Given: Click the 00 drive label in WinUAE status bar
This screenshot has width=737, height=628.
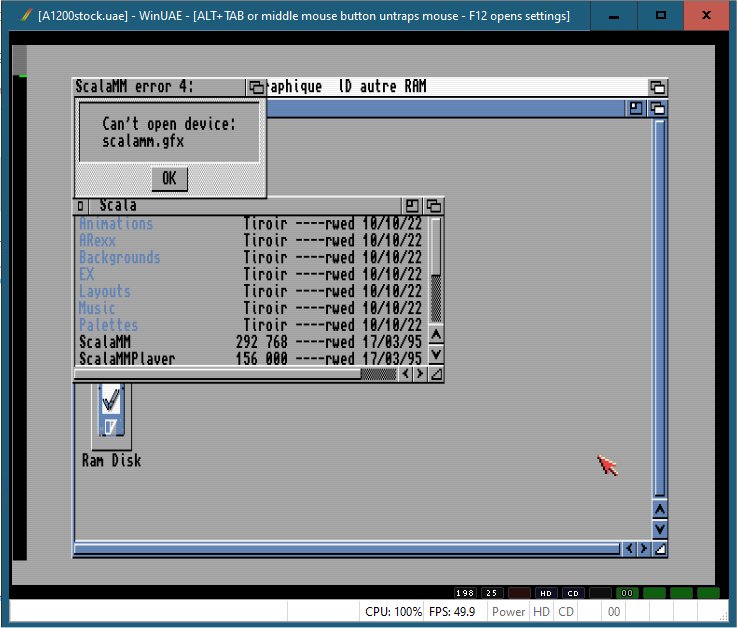Looking at the screenshot, I should (x=614, y=612).
